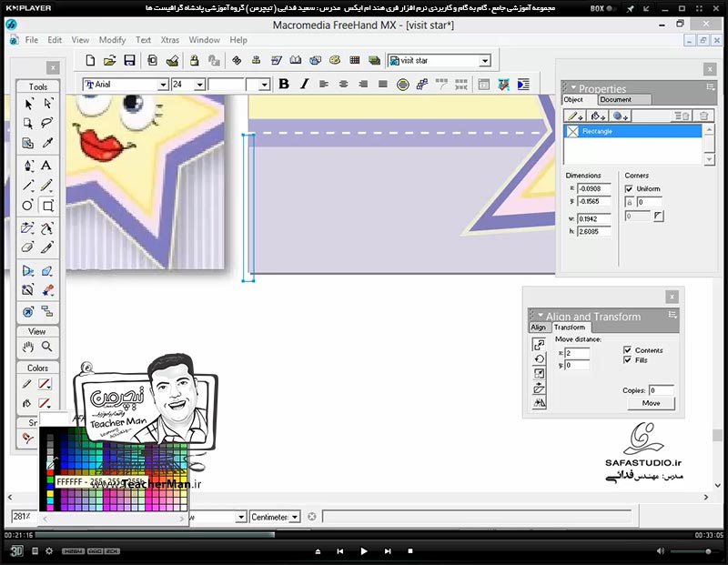Image resolution: width=728 pixels, height=565 pixels.
Task: Collapse the Properties panel arrow
Action: [573, 86]
